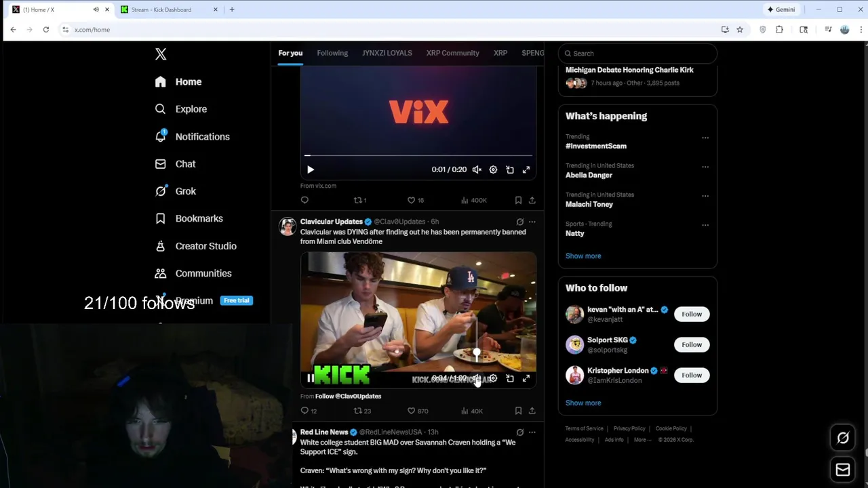Follow kevan "with an A"
The height and width of the screenshot is (488, 868).
pyautogui.click(x=692, y=314)
